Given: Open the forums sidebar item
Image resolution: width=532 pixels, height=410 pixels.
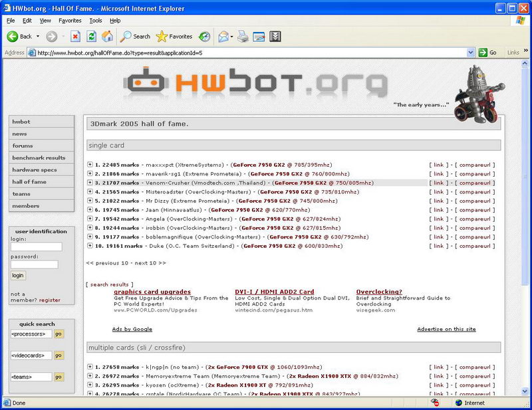Looking at the screenshot, I should (41, 146).
